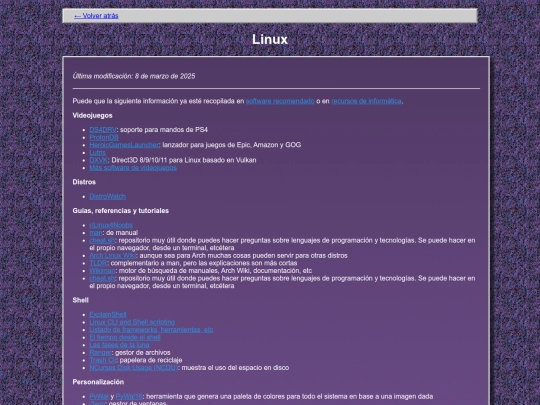This screenshot has height=405, width=540.
Task: Open Más software de videojuegos
Action: (133, 168)
